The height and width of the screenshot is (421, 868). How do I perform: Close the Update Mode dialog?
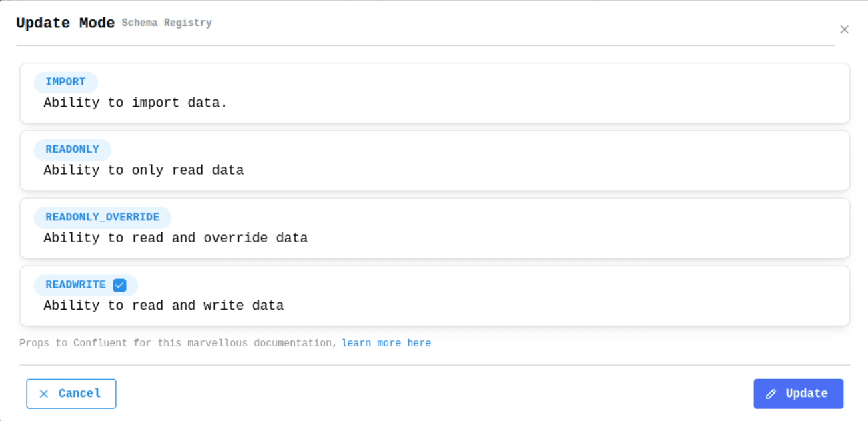[x=844, y=29]
